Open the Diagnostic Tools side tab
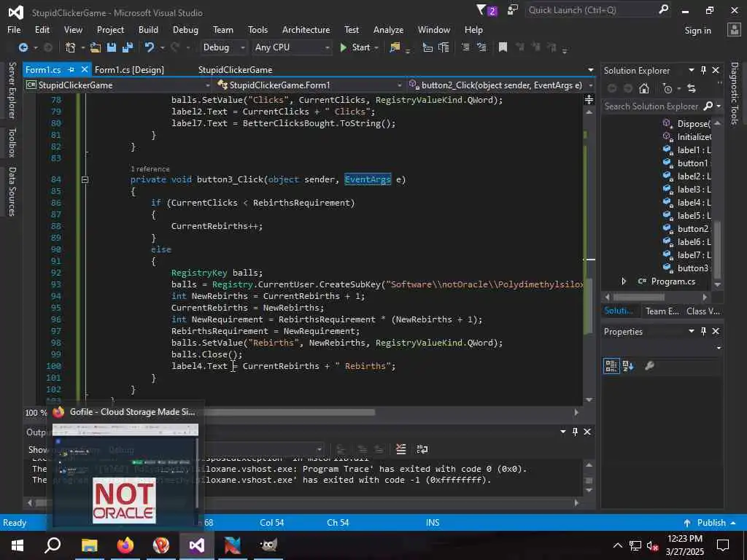 click(735, 93)
